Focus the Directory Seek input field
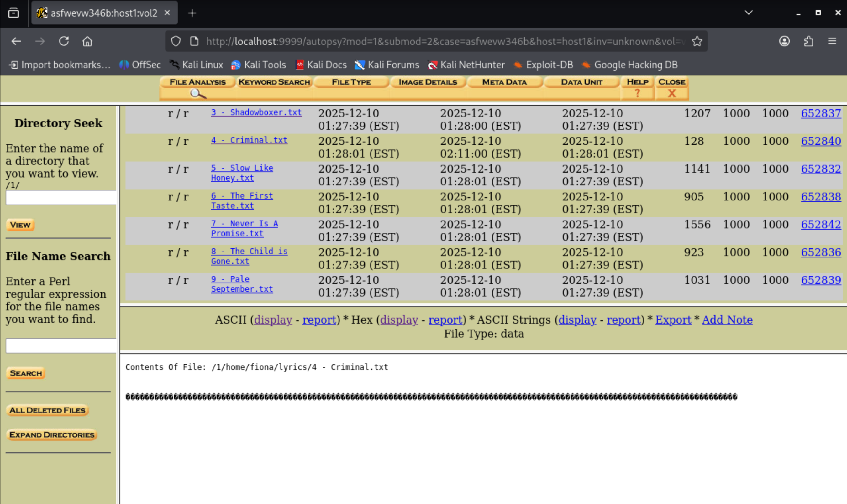The height and width of the screenshot is (504, 847). [x=61, y=198]
